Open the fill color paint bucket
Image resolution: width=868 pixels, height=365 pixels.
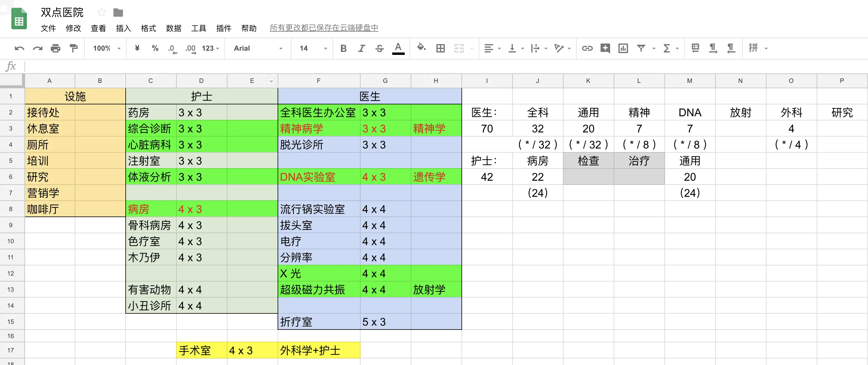click(x=421, y=48)
